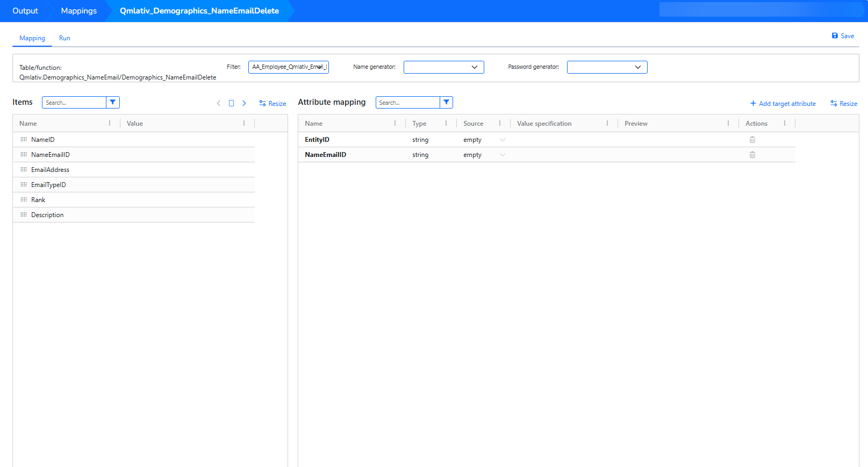
Task: Click Resize link in Attribute mapping panel
Action: pos(844,104)
